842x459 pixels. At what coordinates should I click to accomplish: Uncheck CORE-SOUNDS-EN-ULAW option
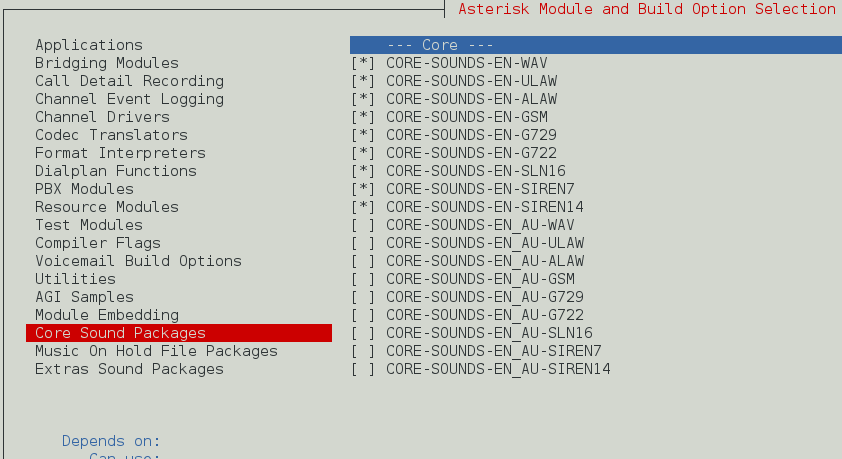click(x=363, y=81)
